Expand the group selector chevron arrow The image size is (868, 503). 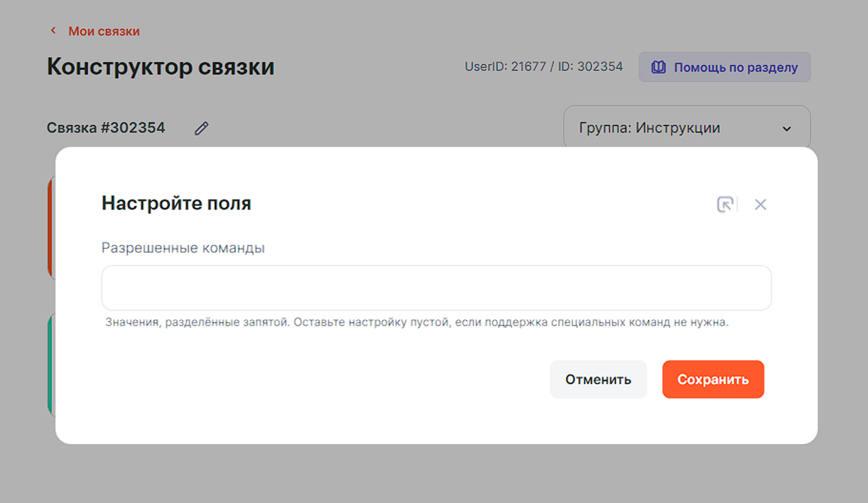click(x=786, y=129)
